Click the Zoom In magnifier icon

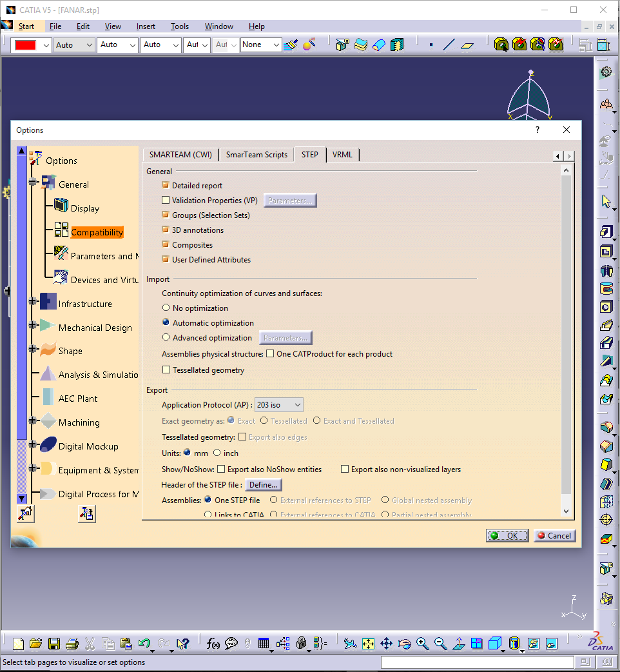pos(423,643)
